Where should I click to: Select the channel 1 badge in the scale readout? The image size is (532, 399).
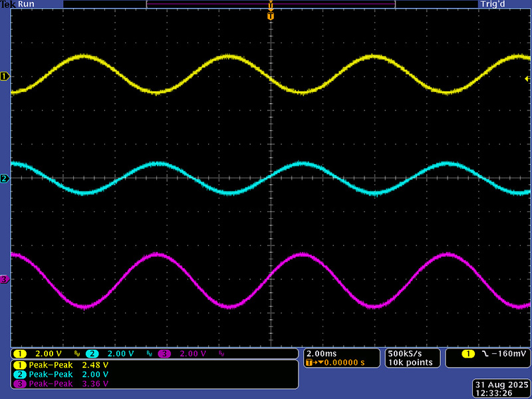pyautogui.click(x=21, y=354)
